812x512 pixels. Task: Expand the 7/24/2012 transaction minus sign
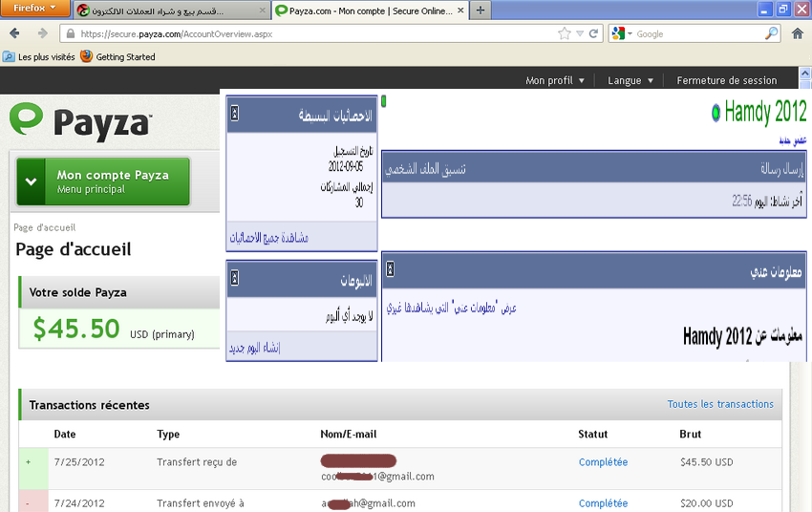click(28, 503)
